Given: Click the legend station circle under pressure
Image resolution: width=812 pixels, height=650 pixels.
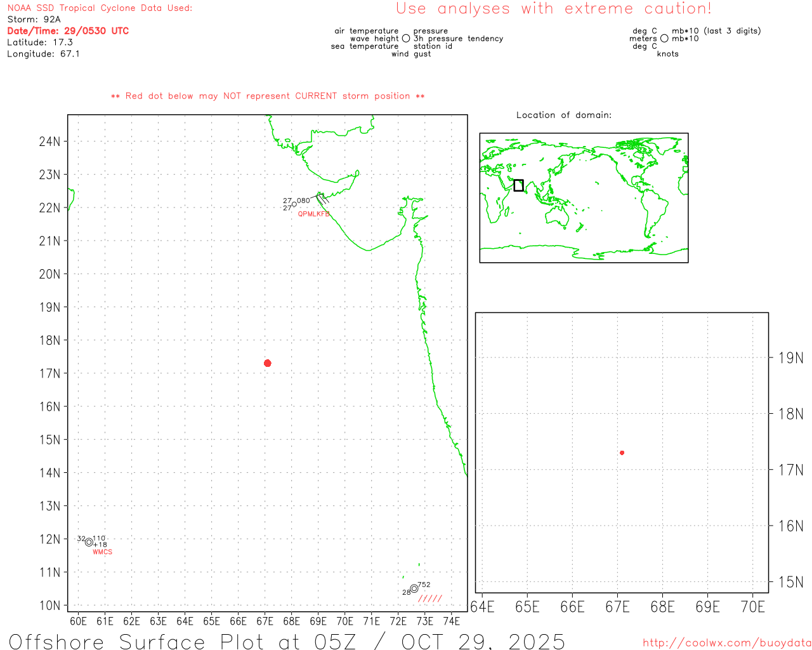Looking at the screenshot, I should [x=406, y=39].
